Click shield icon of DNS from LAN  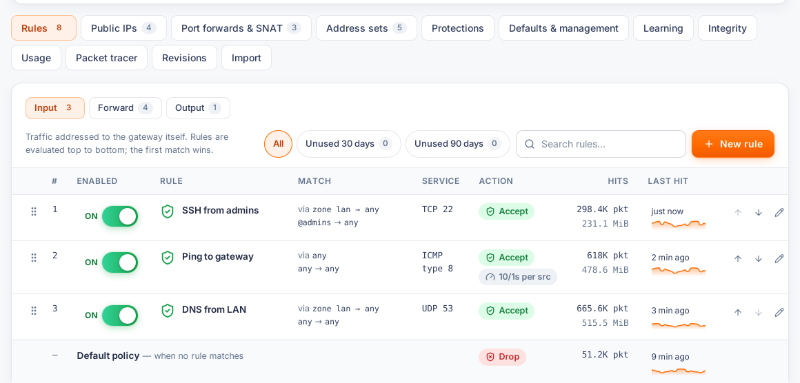[x=167, y=310]
